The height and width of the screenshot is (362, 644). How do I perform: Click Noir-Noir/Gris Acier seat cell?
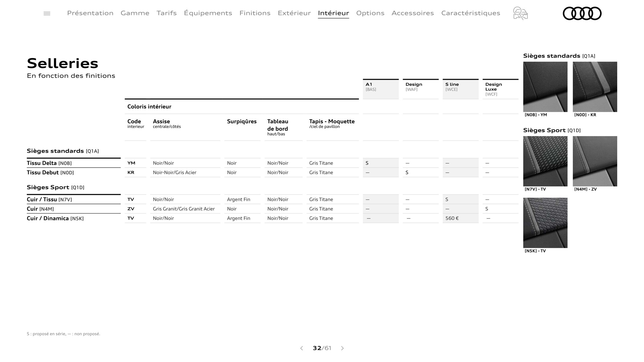click(175, 173)
